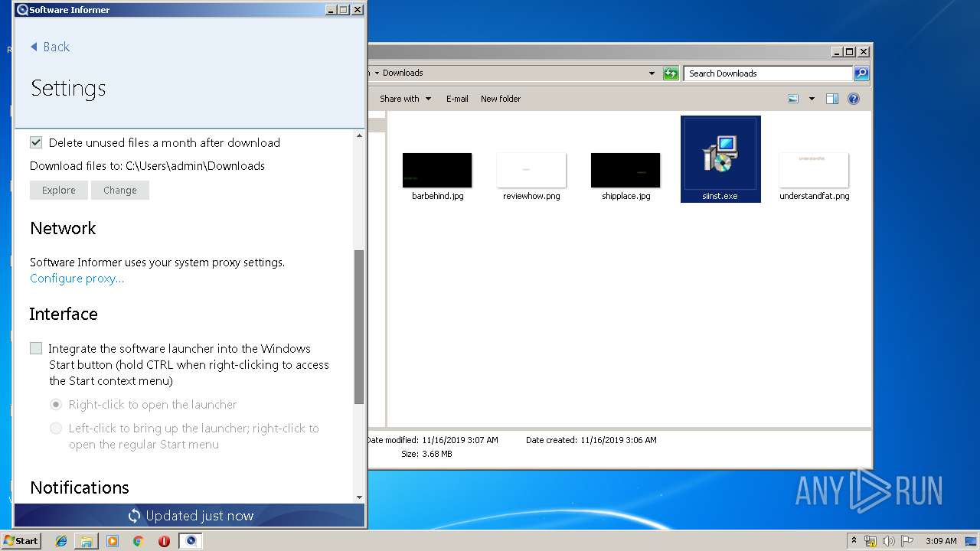Launch Google Chrome from taskbar
Image resolution: width=980 pixels, height=551 pixels.
tap(139, 541)
